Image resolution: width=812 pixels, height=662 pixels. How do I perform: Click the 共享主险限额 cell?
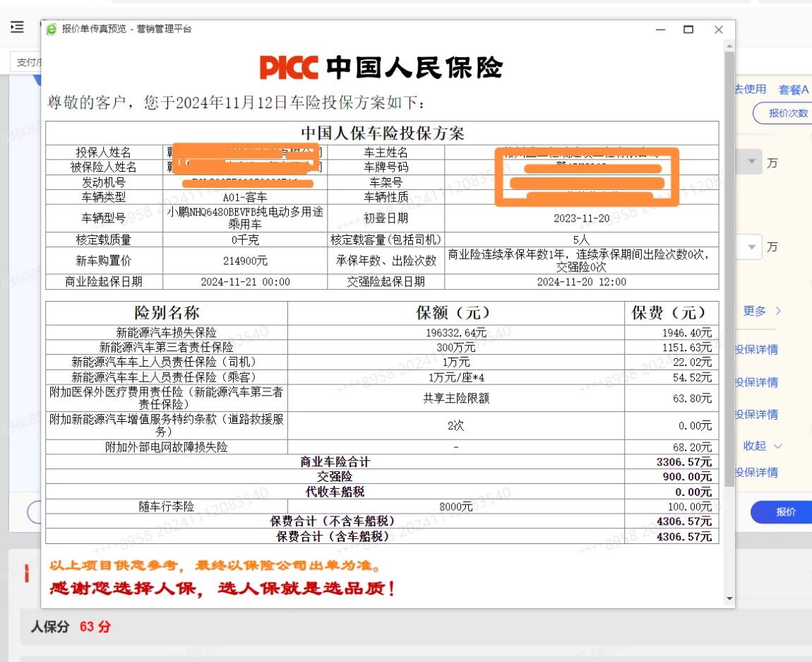(x=455, y=398)
